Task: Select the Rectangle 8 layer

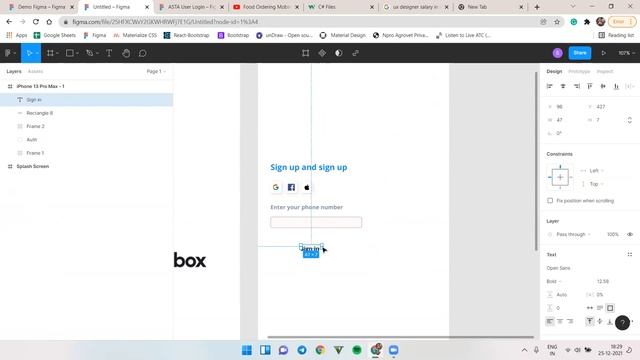Action: click(x=86, y=113)
